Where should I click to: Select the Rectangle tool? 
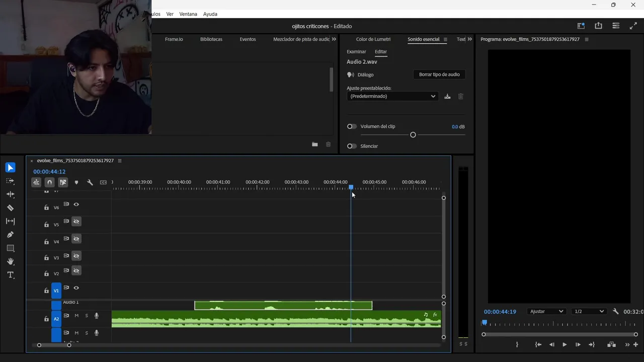(10, 248)
